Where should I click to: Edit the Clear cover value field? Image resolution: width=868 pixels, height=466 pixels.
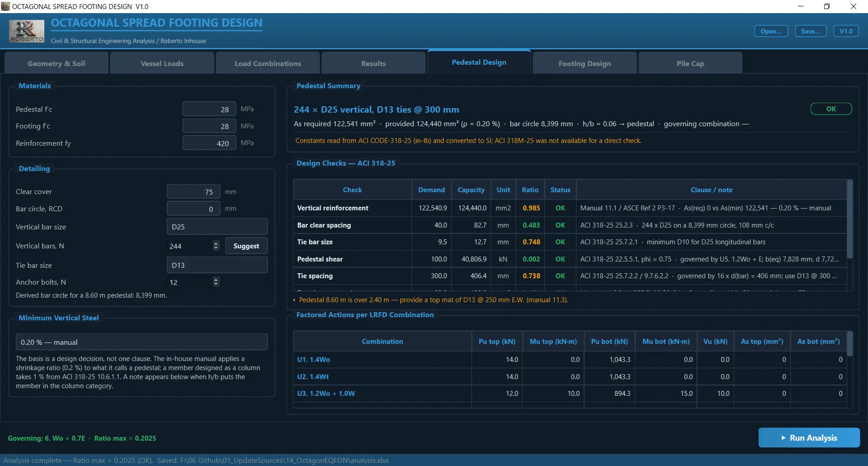coord(193,191)
